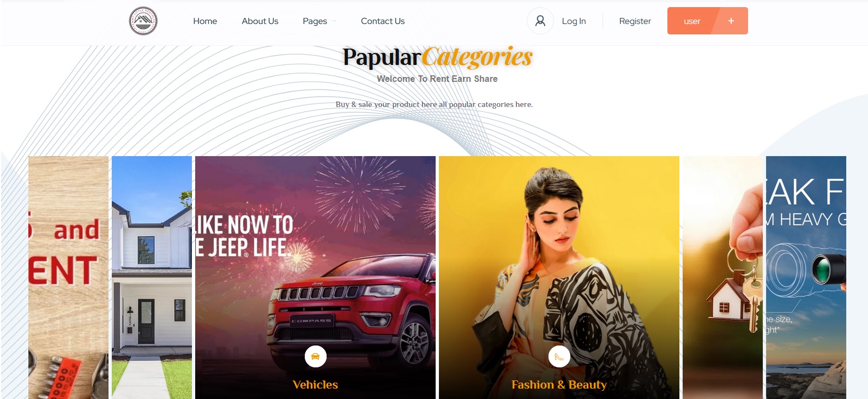Screen dimensions: 868x399
Task: Select the house keys category thumbnail
Action: (x=722, y=277)
